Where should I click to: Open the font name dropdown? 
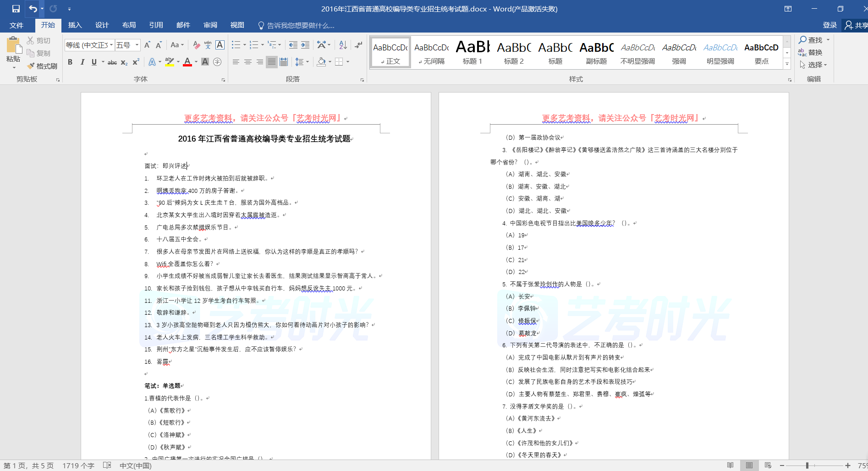pyautogui.click(x=111, y=45)
